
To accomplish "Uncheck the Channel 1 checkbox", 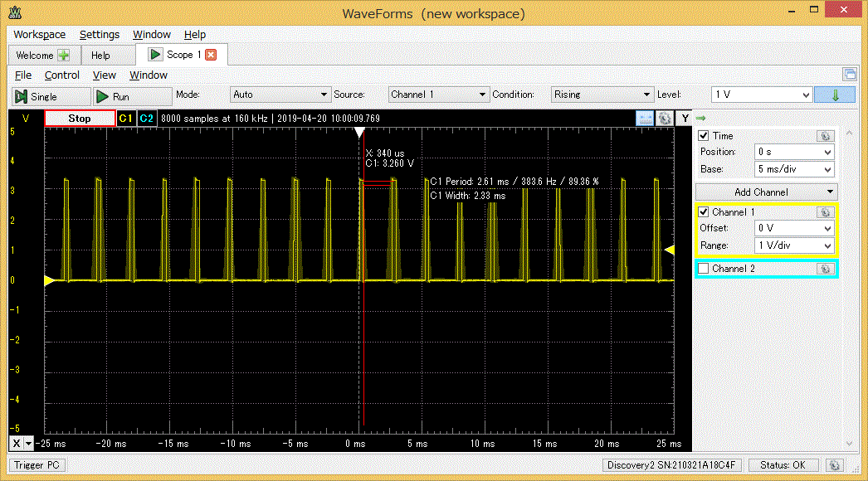I will pyautogui.click(x=704, y=212).
